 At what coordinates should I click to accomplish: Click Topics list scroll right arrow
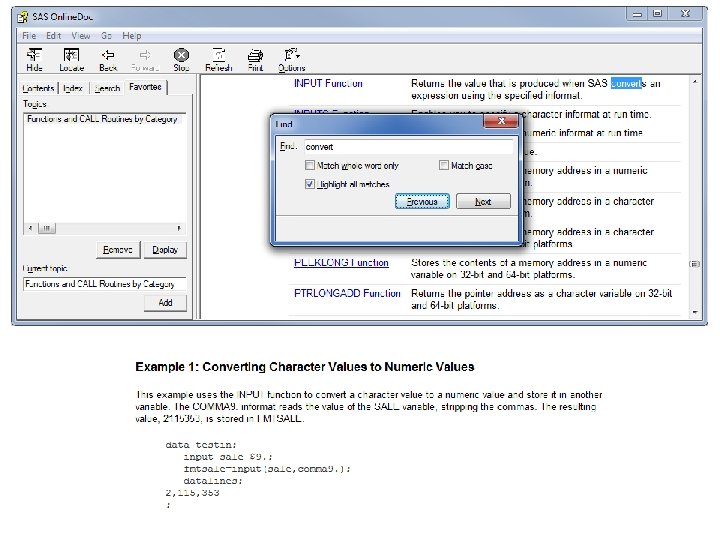(179, 228)
